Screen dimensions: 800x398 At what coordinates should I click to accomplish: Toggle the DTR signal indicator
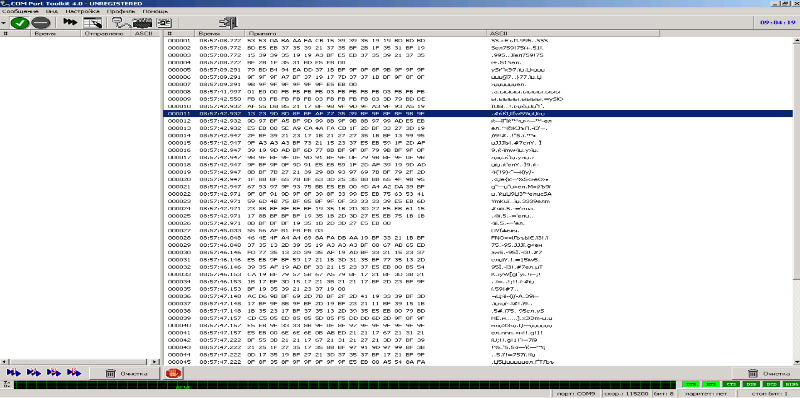(690, 383)
